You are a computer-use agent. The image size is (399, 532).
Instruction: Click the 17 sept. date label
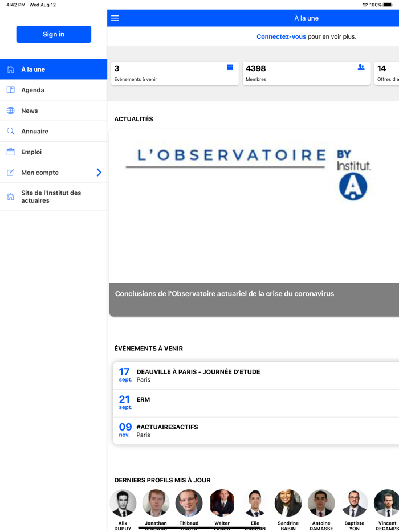coord(125,375)
